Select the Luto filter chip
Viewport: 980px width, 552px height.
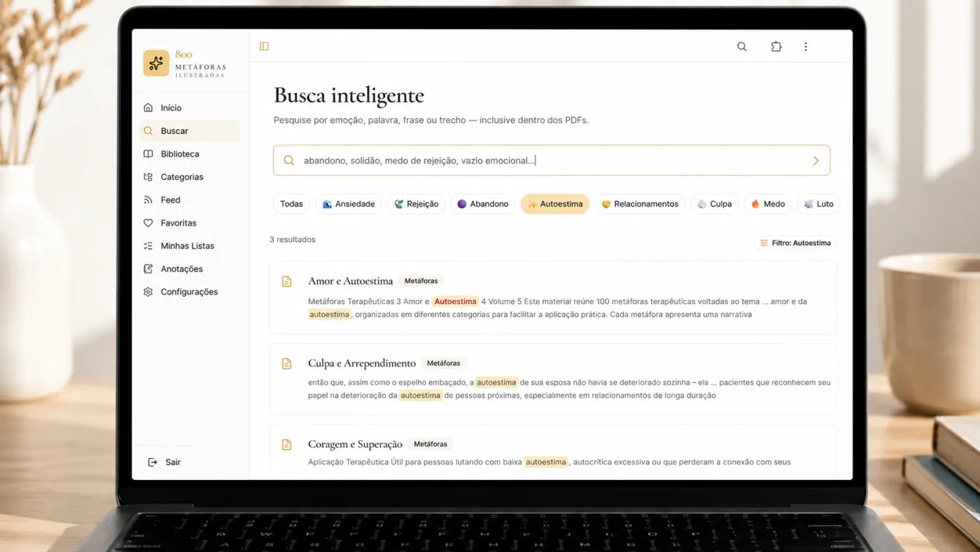pyautogui.click(x=818, y=204)
